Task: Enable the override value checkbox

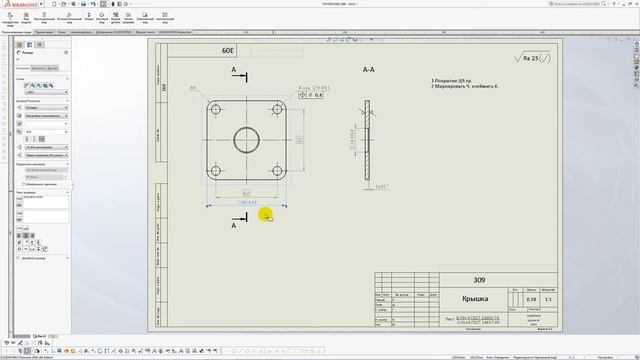Action: [24, 184]
